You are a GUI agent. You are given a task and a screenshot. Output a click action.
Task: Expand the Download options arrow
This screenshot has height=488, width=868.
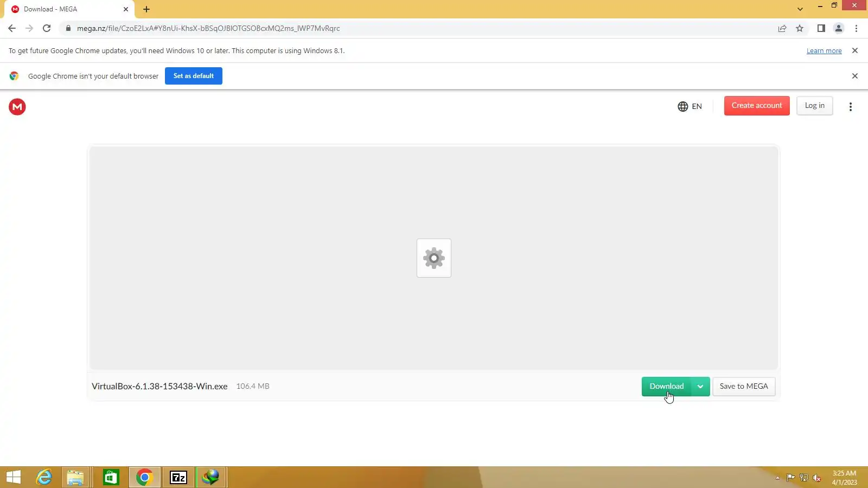(x=700, y=387)
